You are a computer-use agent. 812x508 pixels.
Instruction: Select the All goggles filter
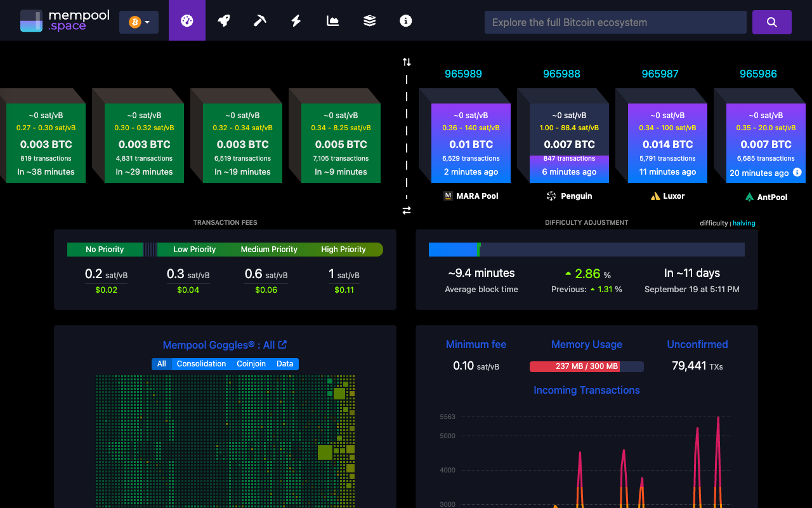point(162,364)
